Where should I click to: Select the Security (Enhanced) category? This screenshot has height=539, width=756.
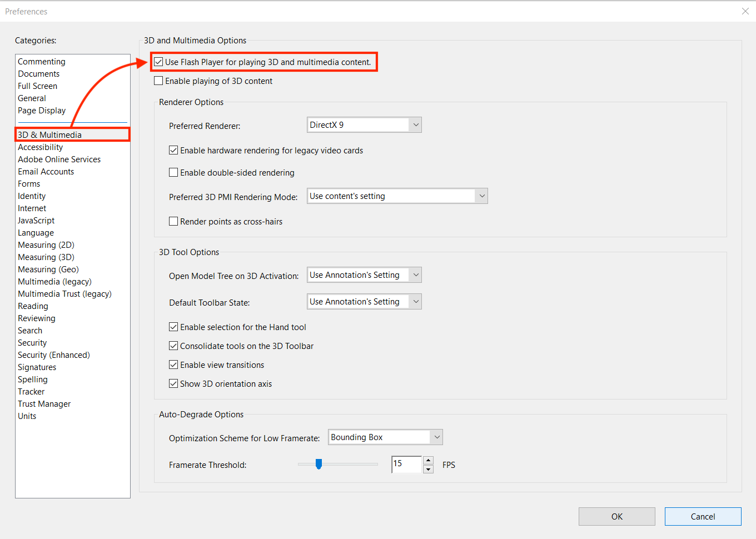coord(54,355)
